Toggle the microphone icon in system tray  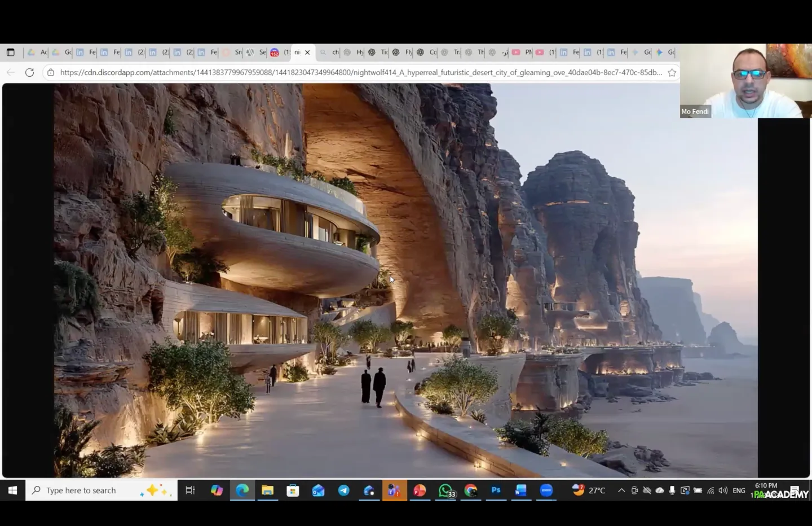(x=672, y=490)
